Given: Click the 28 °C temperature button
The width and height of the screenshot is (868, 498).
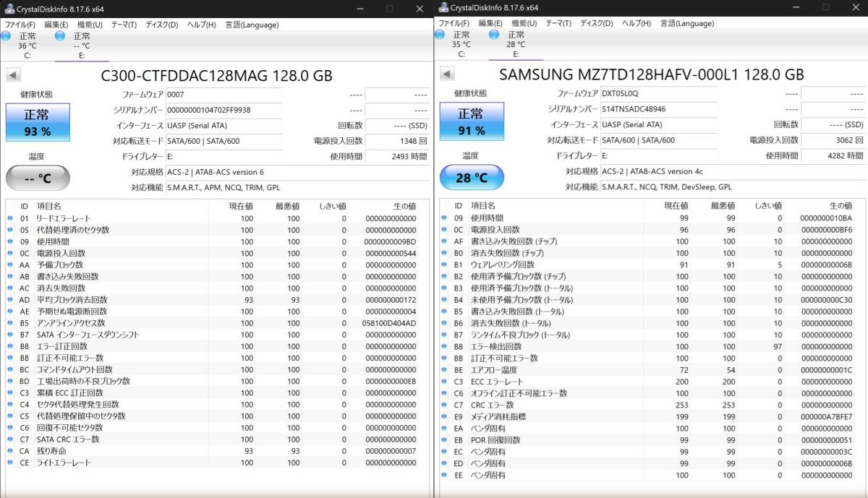Looking at the screenshot, I should click(471, 178).
